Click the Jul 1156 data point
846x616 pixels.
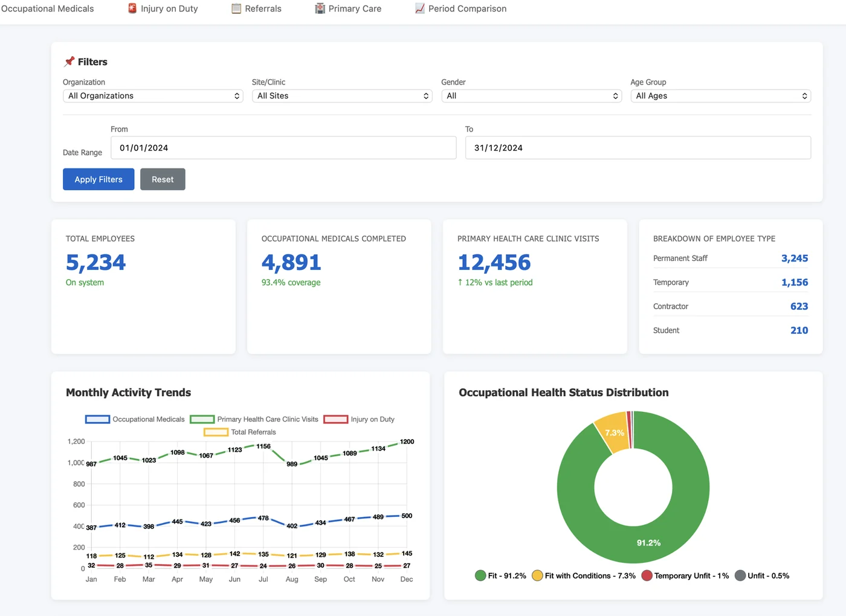[x=263, y=446]
